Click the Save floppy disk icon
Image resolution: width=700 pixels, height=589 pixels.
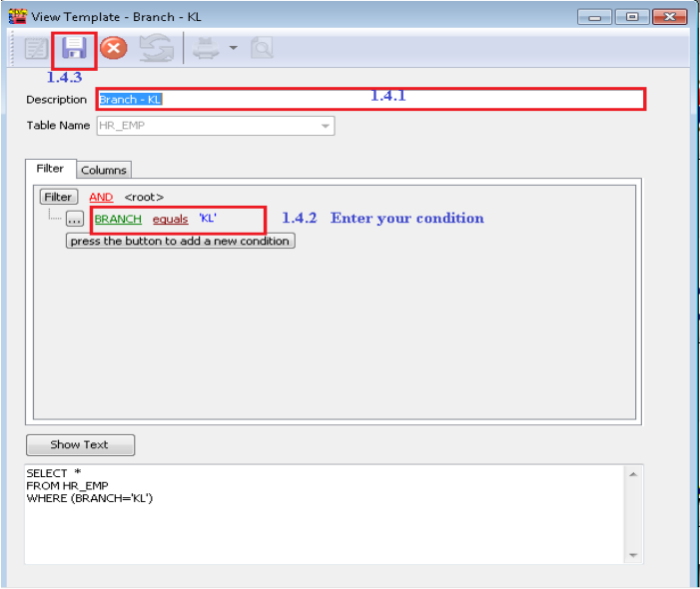(74, 48)
